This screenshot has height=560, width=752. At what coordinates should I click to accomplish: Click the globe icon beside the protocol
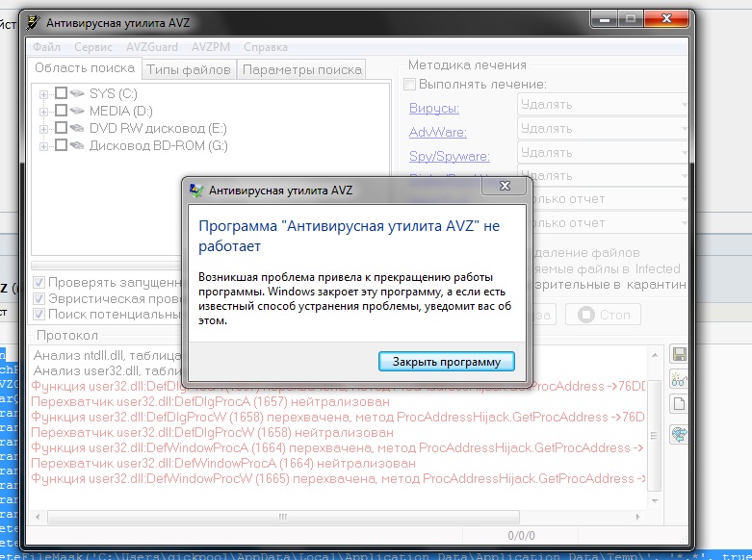click(680, 434)
